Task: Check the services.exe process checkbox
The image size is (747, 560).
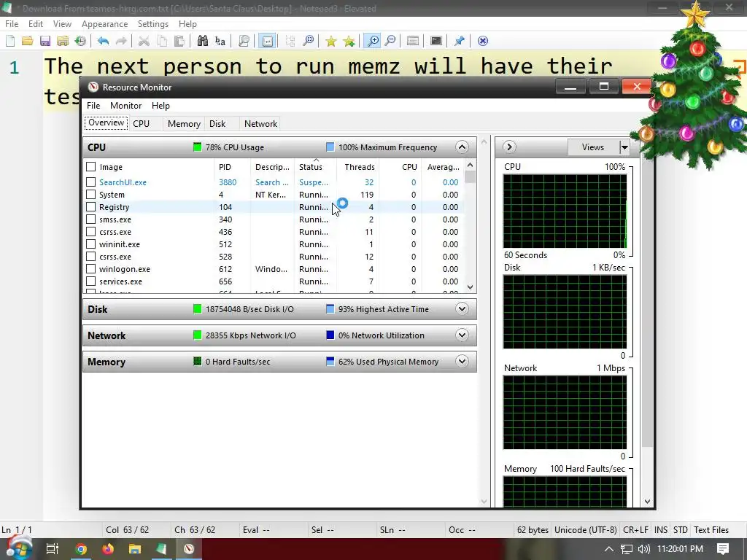Action: [x=90, y=281]
